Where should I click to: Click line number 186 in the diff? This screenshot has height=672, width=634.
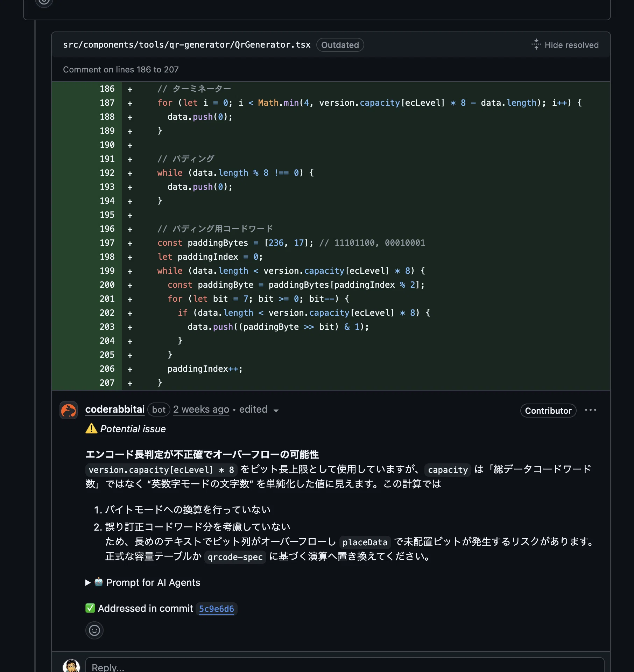107,89
